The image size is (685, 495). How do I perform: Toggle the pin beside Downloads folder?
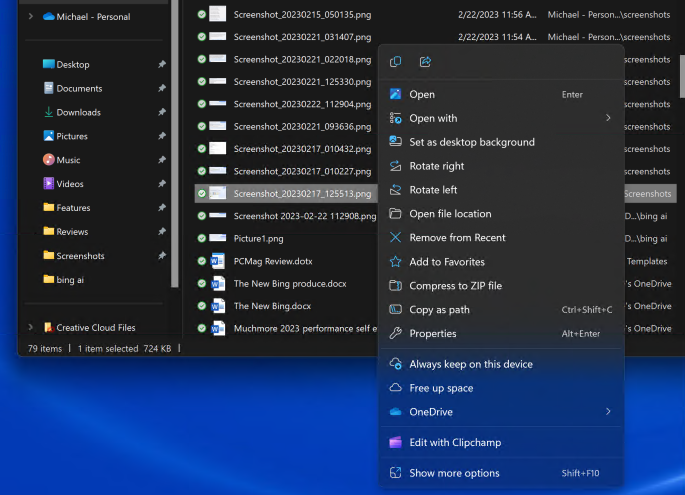[x=162, y=112]
